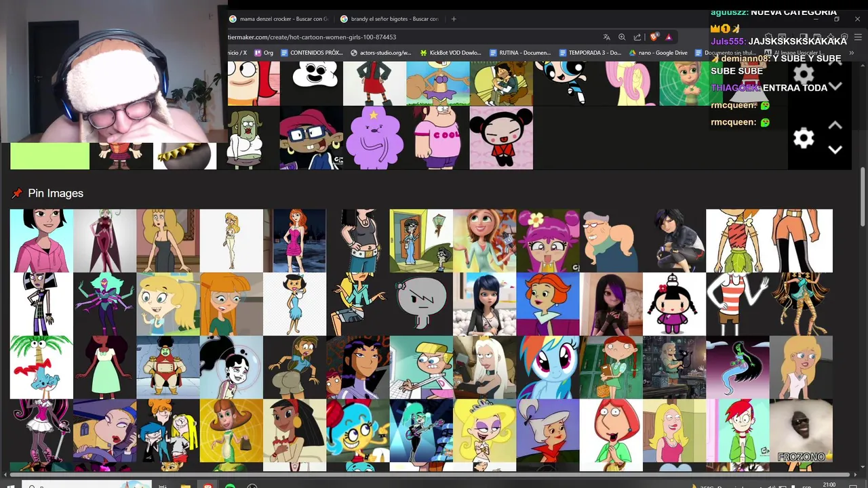Viewport: 868px width, 488px height.
Task: Pick Francine Smith blonde pink dress image
Action: pyautogui.click(x=674, y=430)
